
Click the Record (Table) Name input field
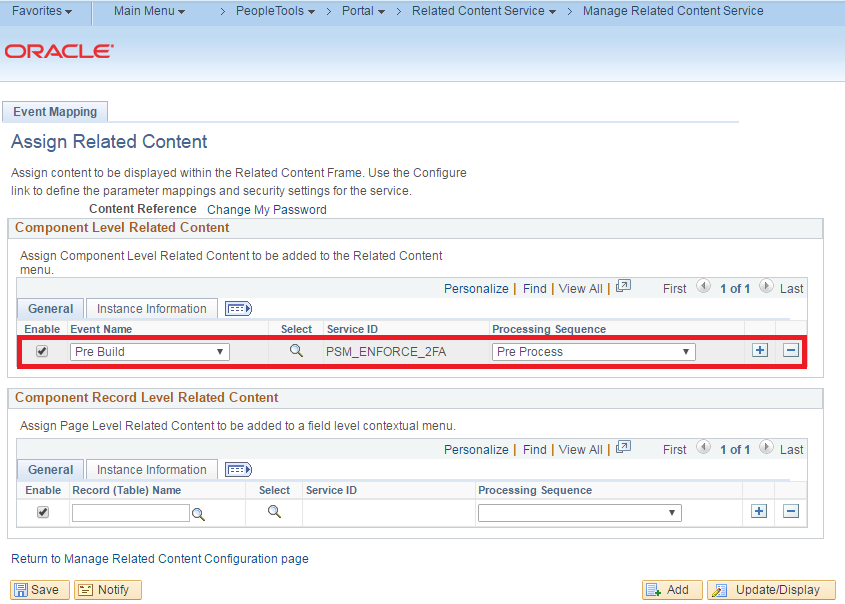pos(130,513)
